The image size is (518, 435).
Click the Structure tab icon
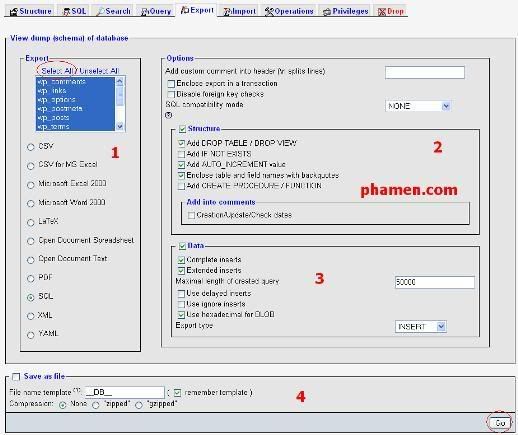[x=14, y=12]
